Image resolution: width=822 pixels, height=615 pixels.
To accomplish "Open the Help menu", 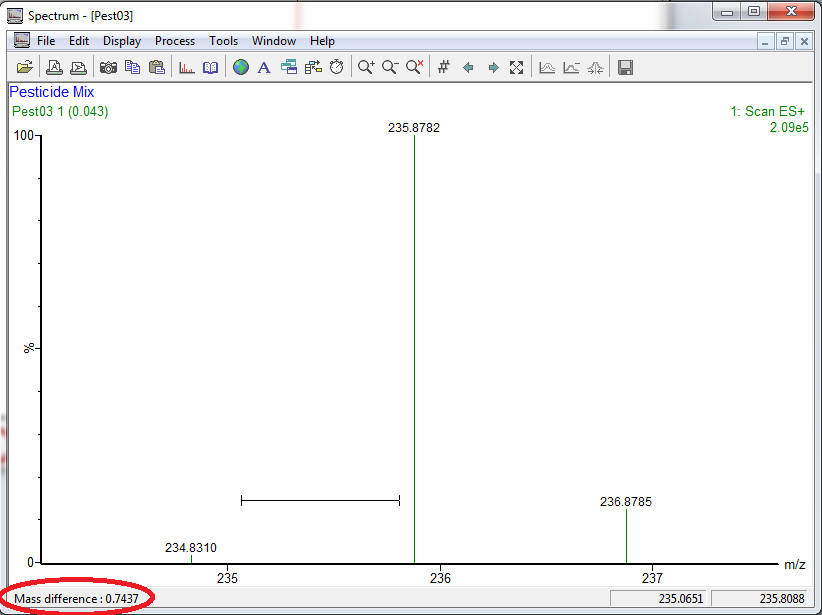I will (322, 41).
